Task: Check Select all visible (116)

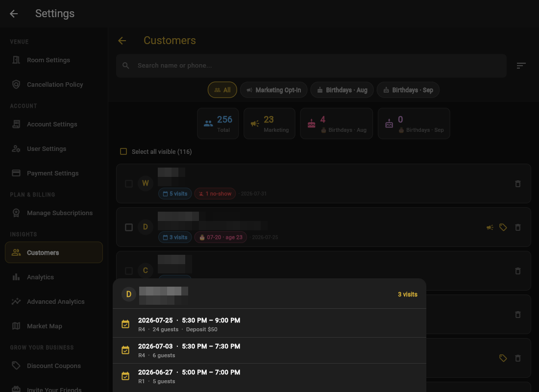Action: pyautogui.click(x=123, y=151)
